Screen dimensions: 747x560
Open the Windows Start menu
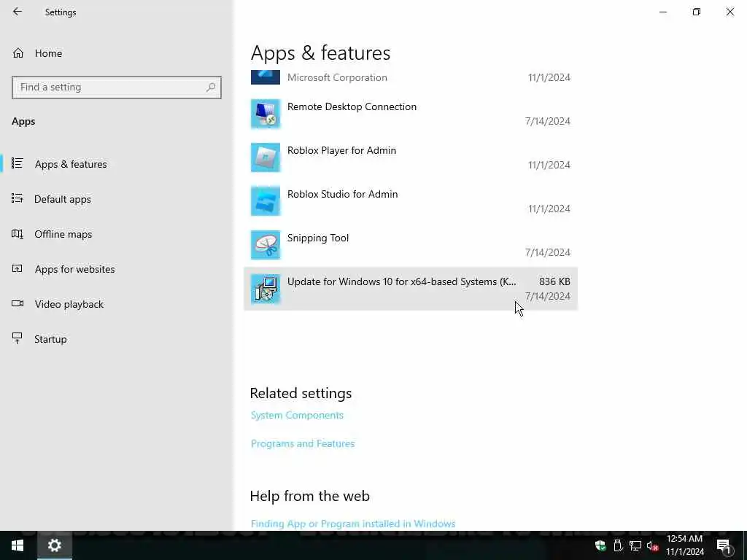click(18, 545)
